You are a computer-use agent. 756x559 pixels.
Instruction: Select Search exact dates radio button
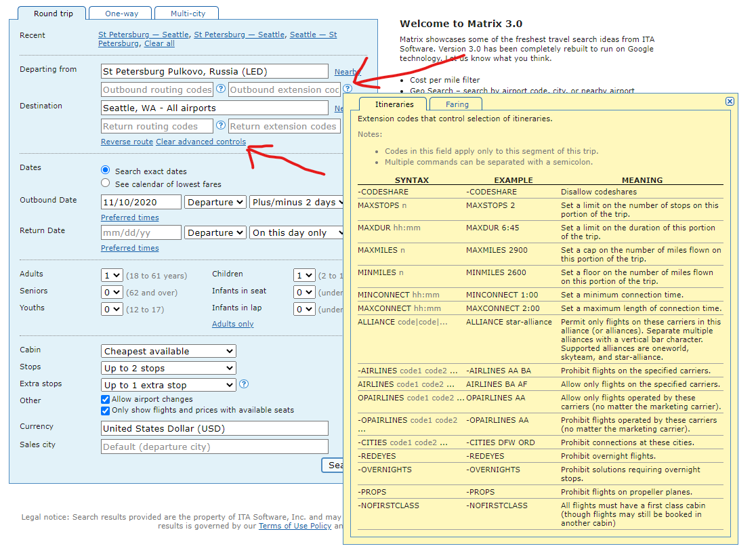point(106,170)
